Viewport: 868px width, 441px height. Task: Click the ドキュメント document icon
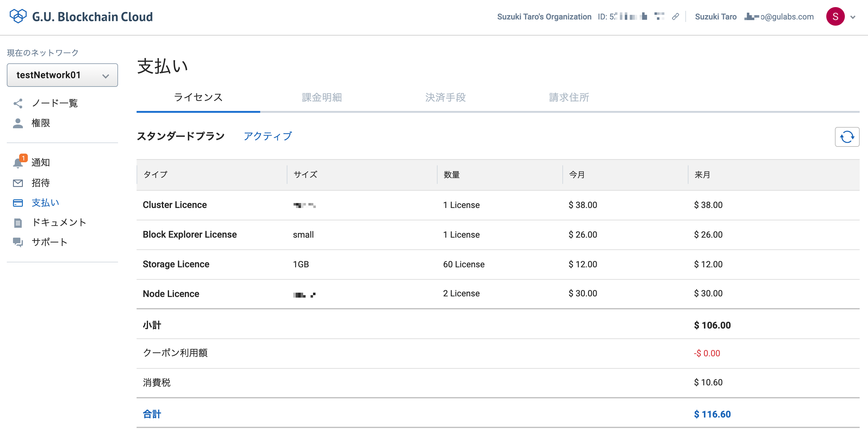18,223
